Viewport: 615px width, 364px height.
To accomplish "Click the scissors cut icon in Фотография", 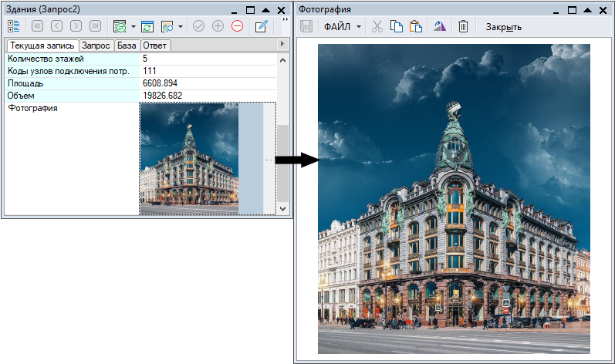I will pos(377,27).
